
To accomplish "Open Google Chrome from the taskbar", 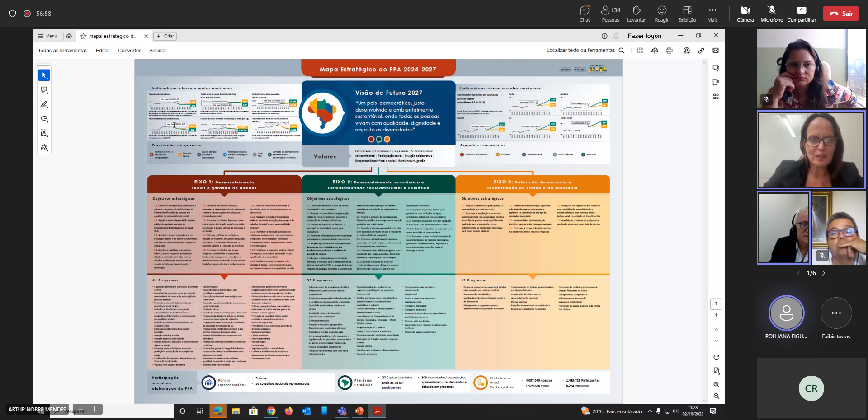I will pos(271,411).
